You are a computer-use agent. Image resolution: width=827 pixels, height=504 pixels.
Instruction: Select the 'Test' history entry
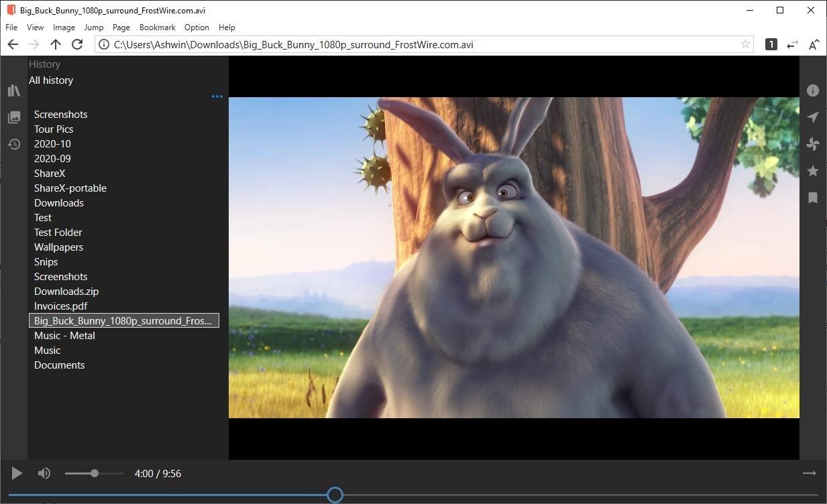[x=43, y=218]
